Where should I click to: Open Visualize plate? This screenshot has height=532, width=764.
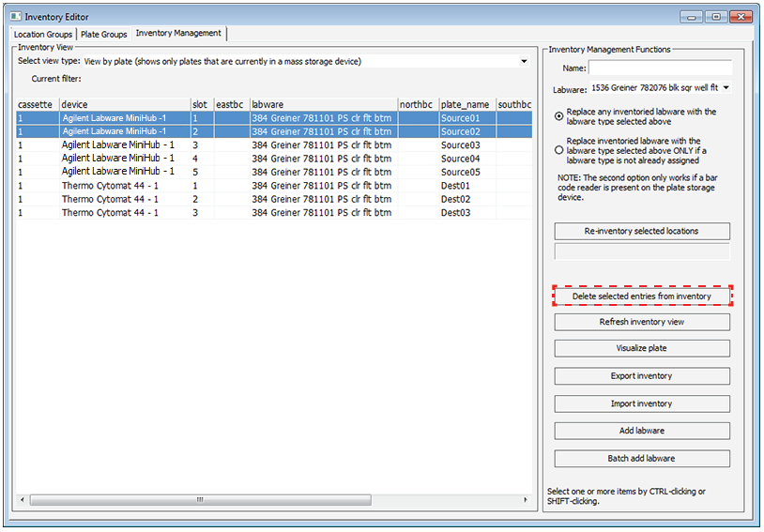point(642,348)
